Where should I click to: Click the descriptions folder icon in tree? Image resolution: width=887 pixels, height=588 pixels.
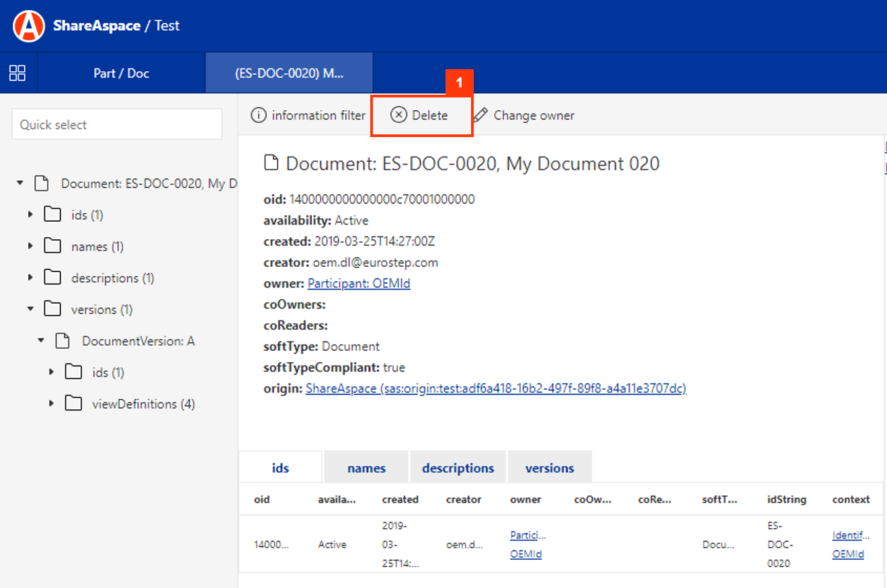click(52, 278)
